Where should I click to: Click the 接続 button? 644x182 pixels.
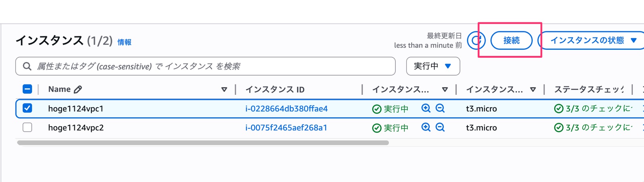511,40
